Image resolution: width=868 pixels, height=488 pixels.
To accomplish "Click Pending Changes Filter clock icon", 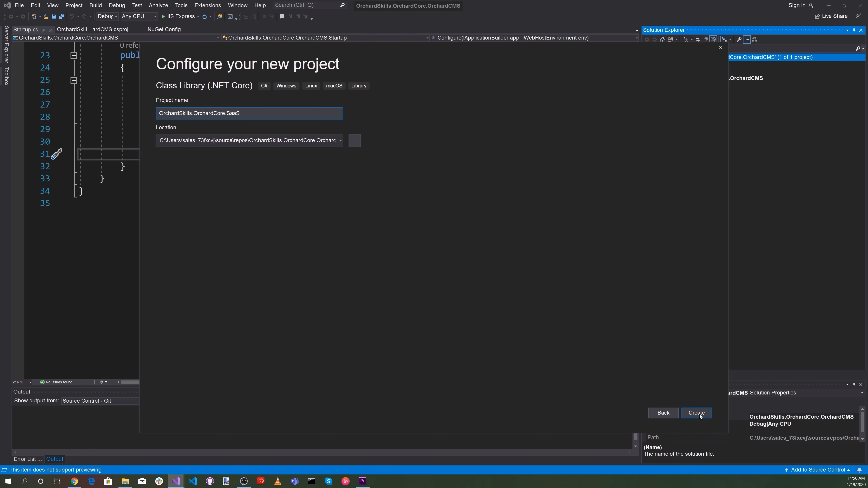I will pos(686,39).
